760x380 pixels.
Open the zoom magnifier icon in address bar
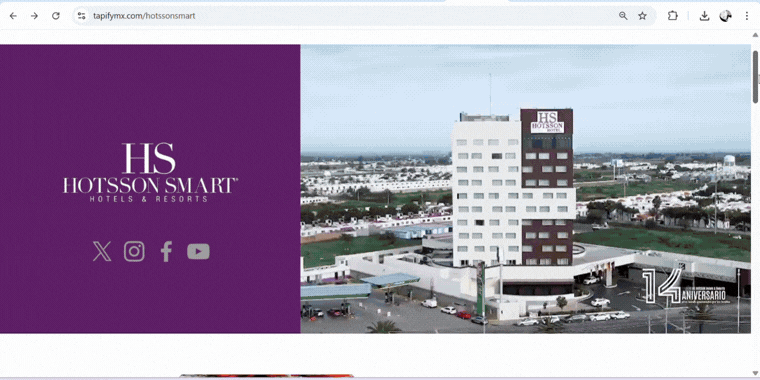click(x=623, y=16)
